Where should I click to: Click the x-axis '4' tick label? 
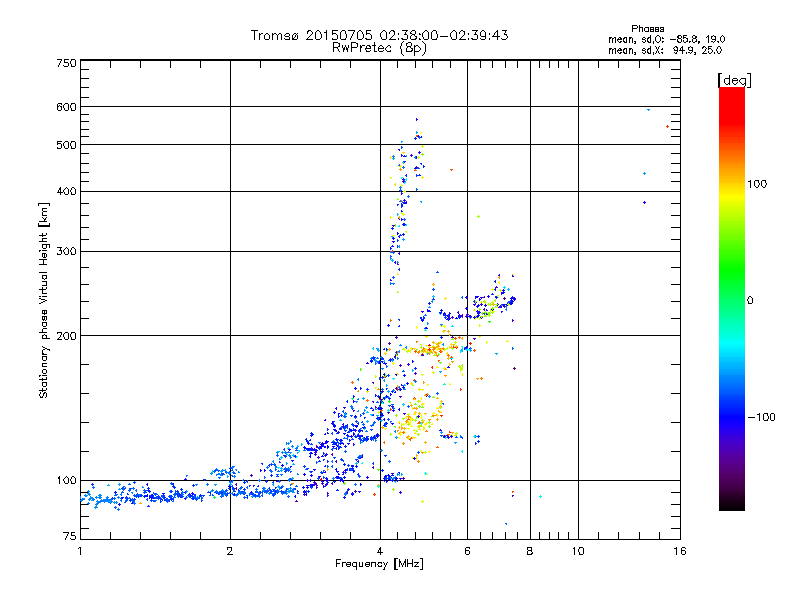(380, 551)
